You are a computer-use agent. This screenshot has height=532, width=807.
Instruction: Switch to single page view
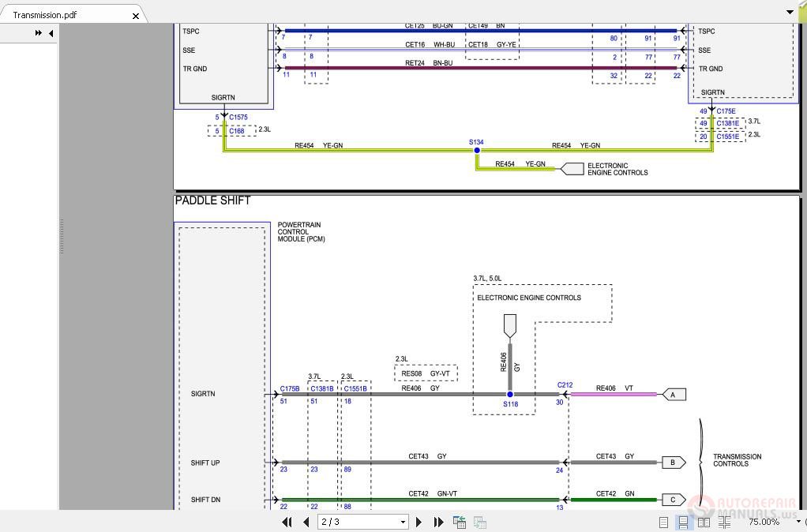tap(664, 523)
